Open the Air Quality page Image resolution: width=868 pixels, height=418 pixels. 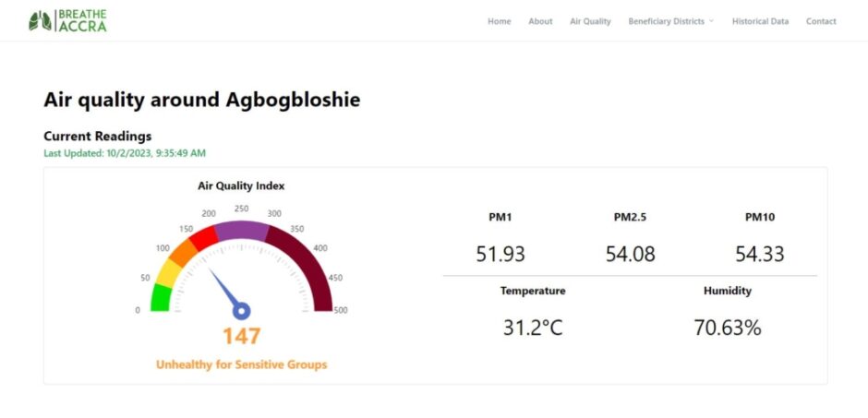(x=590, y=21)
